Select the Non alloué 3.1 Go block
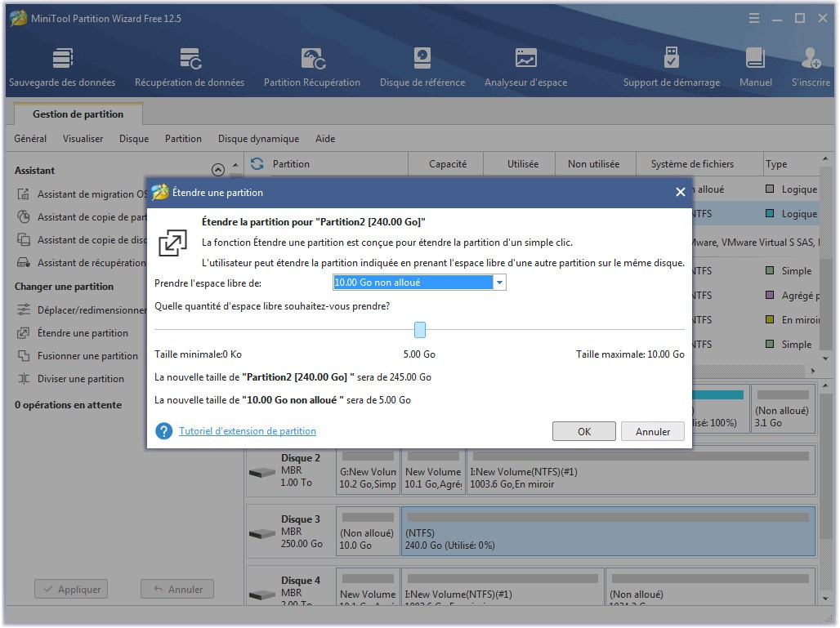Viewport: 840px width, 628px height. [784, 409]
